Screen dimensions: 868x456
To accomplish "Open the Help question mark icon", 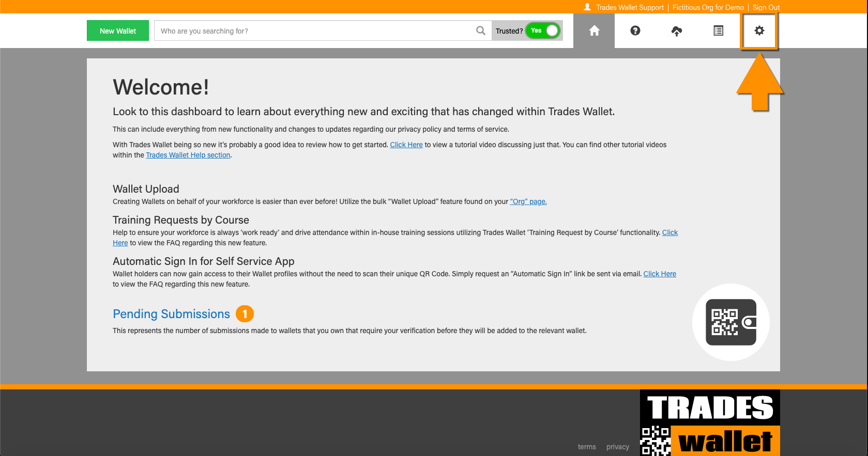I will click(x=635, y=31).
